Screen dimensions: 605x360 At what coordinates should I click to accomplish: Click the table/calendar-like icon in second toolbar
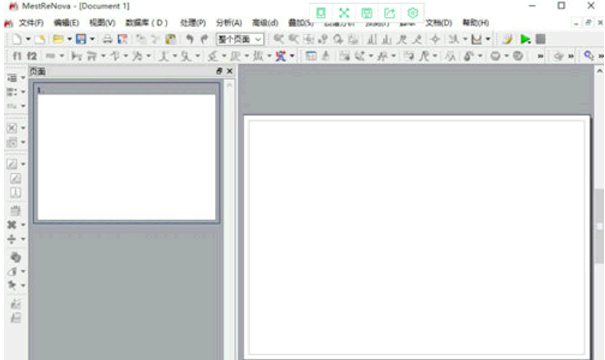311,56
